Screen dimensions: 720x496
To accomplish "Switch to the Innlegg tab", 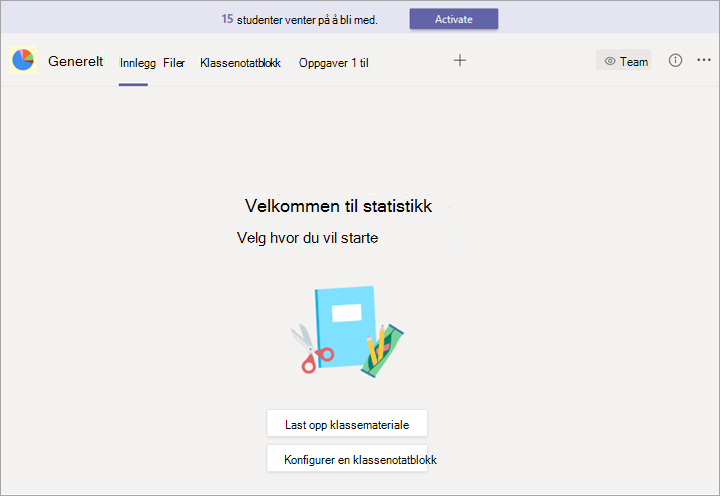I will pyautogui.click(x=137, y=63).
